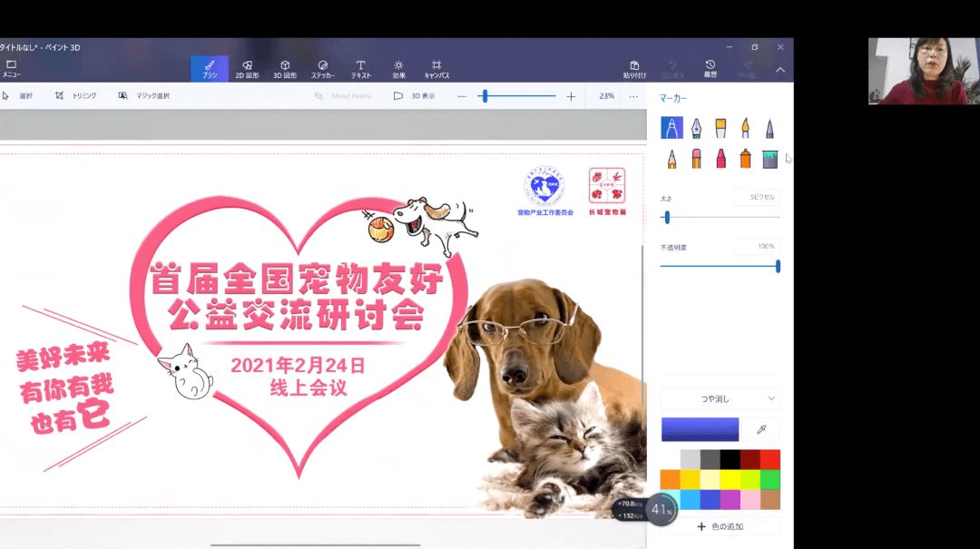This screenshot has width=980, height=549.
Task: Expand the matte finish dropdown
Action: click(x=721, y=397)
